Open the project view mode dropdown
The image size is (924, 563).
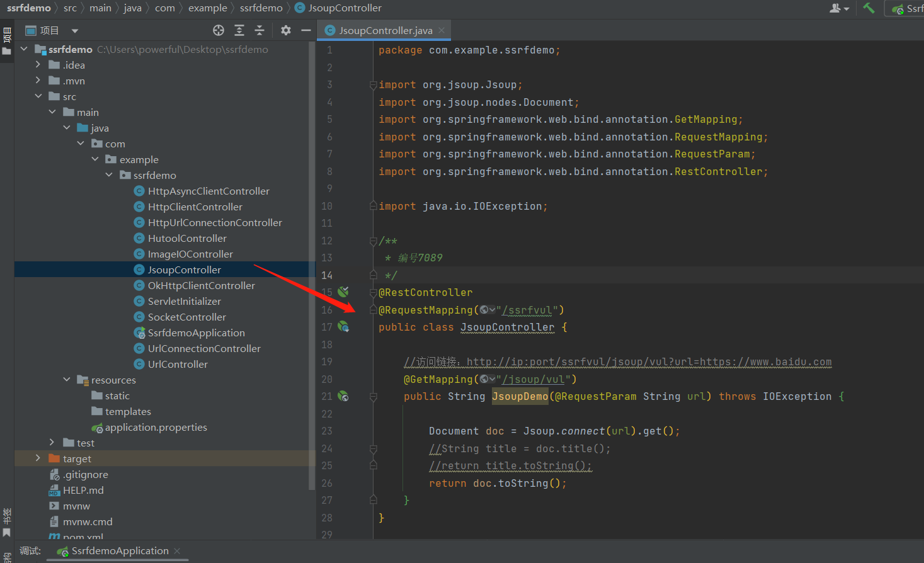point(75,31)
